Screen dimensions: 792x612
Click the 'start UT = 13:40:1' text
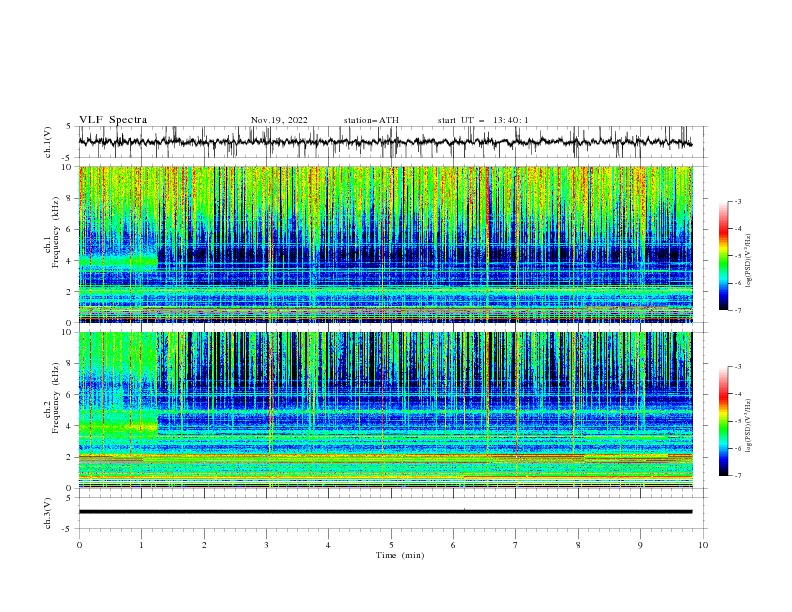[x=483, y=120]
